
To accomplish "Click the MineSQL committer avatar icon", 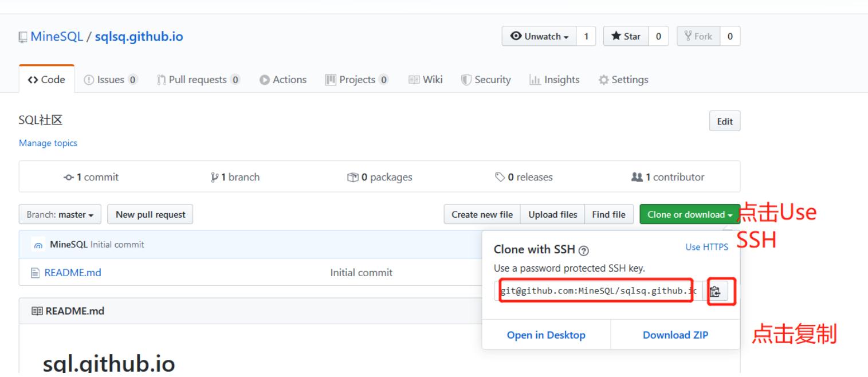I will tap(38, 245).
